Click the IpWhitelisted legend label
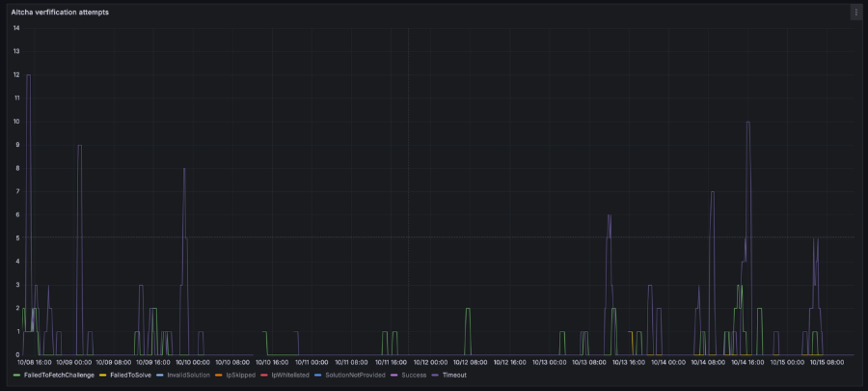 pos(290,375)
